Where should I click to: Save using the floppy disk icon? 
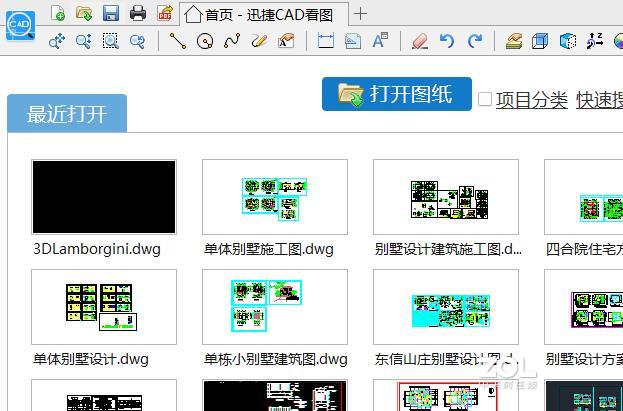click(x=111, y=13)
